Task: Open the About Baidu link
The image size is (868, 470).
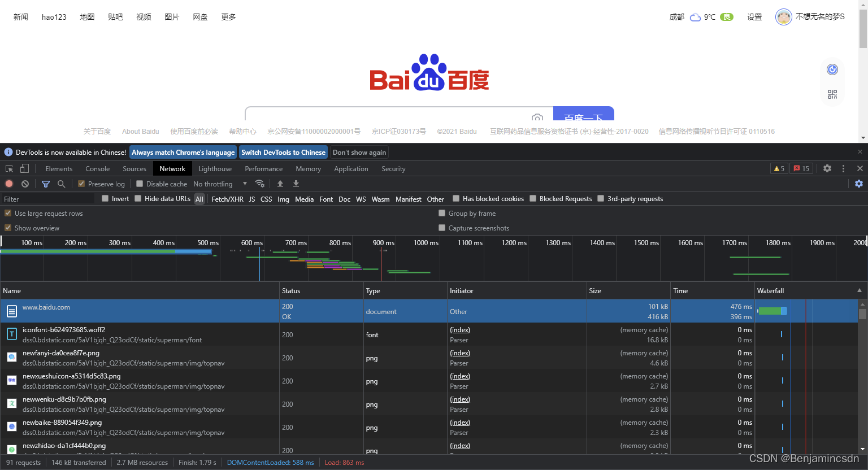Action: tap(141, 131)
